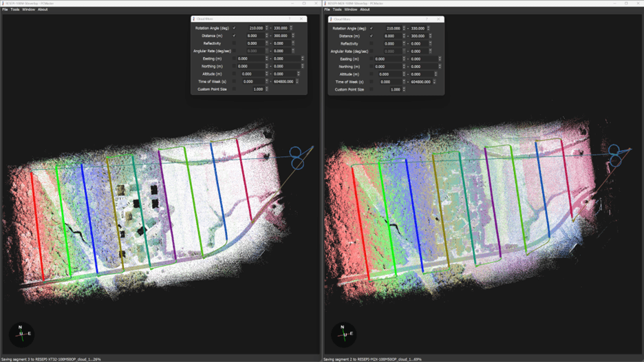Image resolution: width=644 pixels, height=362 pixels.
Task: Open the Tools menu in right window
Action: tap(337, 10)
